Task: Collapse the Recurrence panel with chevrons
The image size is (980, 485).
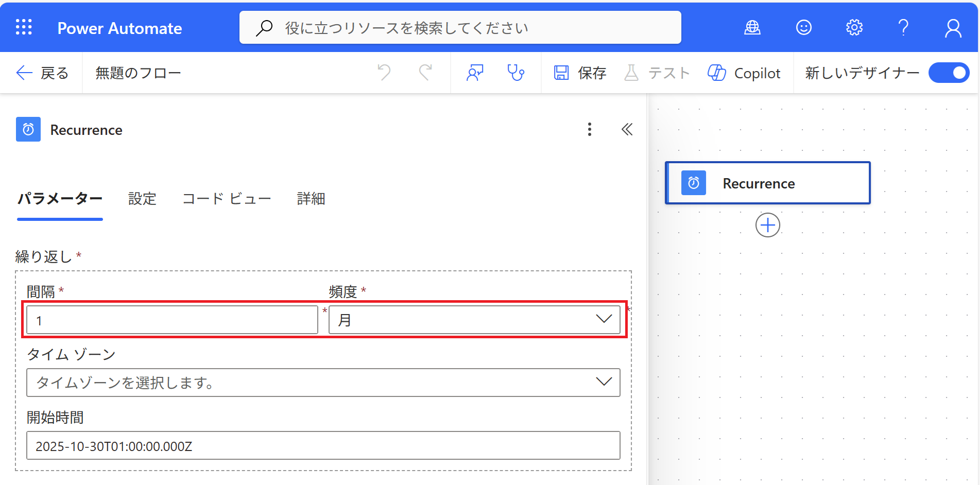Action: 627,129
